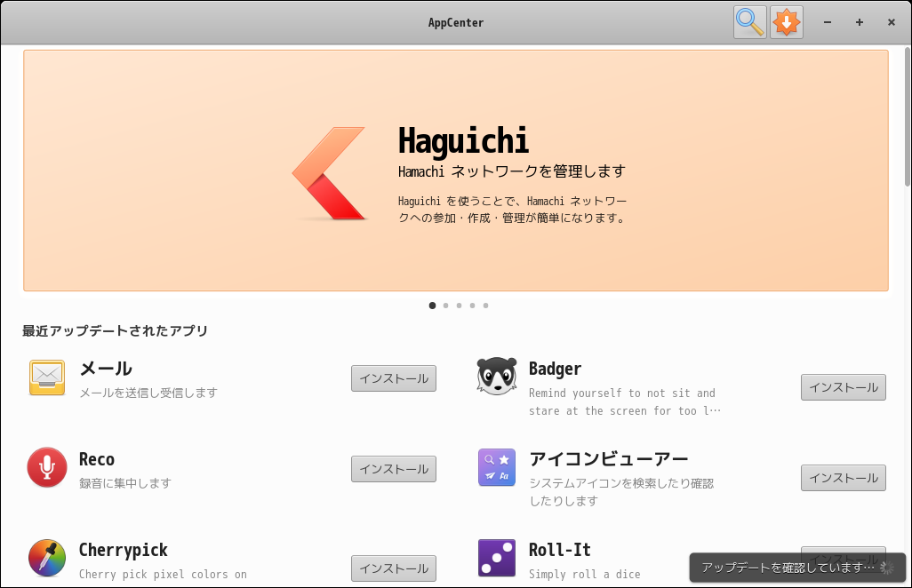Click the Badger panda app icon
Viewport: 912px width, 588px height.
tap(496, 376)
